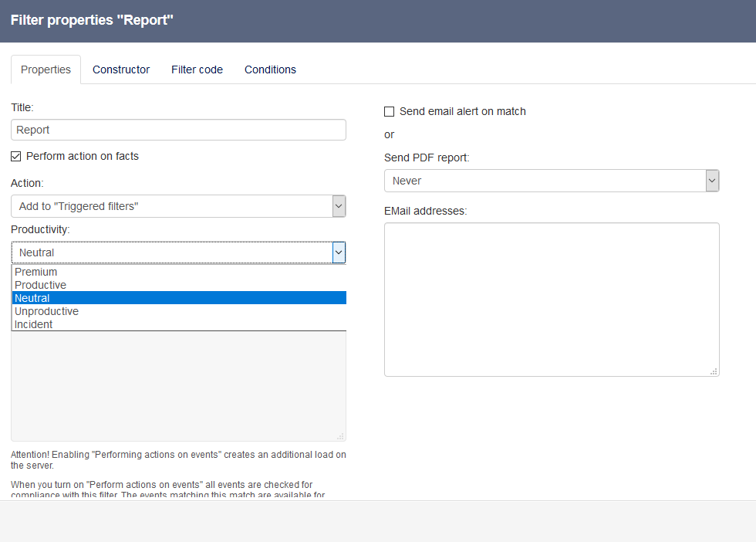Click the Action dropdown arrow

click(x=339, y=206)
